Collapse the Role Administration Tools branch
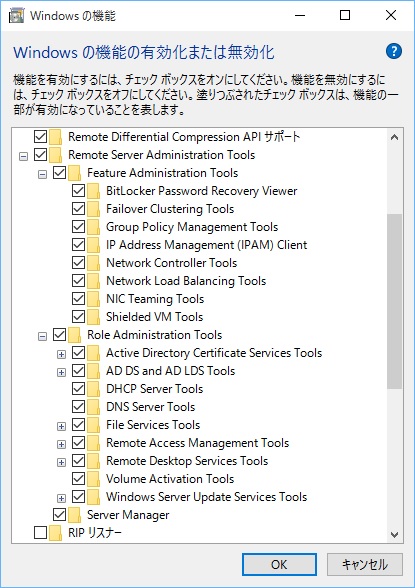This screenshot has height=588, width=415. tap(43, 336)
